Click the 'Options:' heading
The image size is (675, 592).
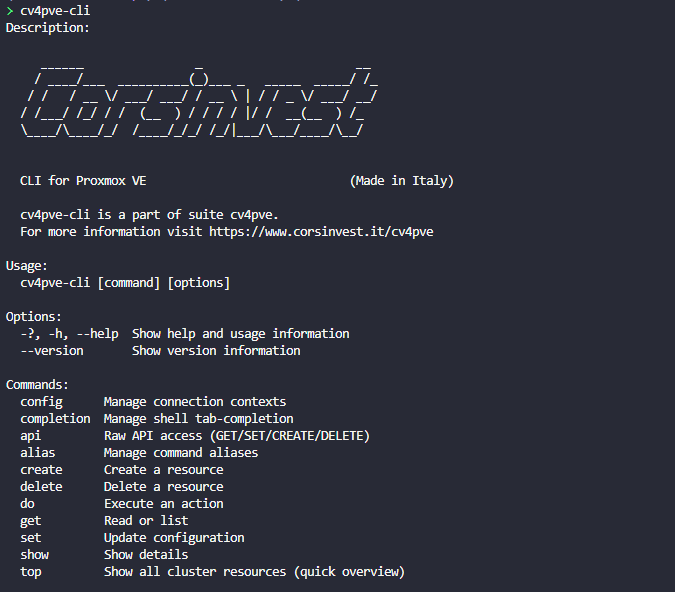pyautogui.click(x=34, y=317)
